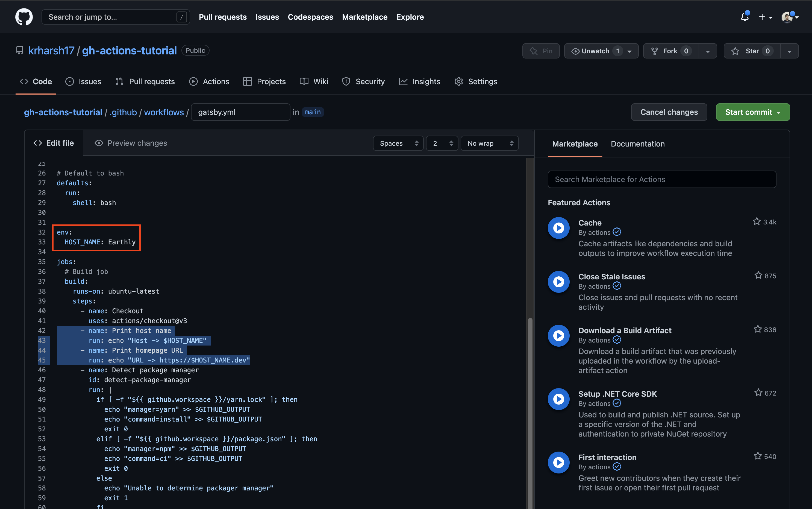The height and width of the screenshot is (509, 812).
Task: Click the Setup .NET Core SDK icon
Action: [558, 399]
